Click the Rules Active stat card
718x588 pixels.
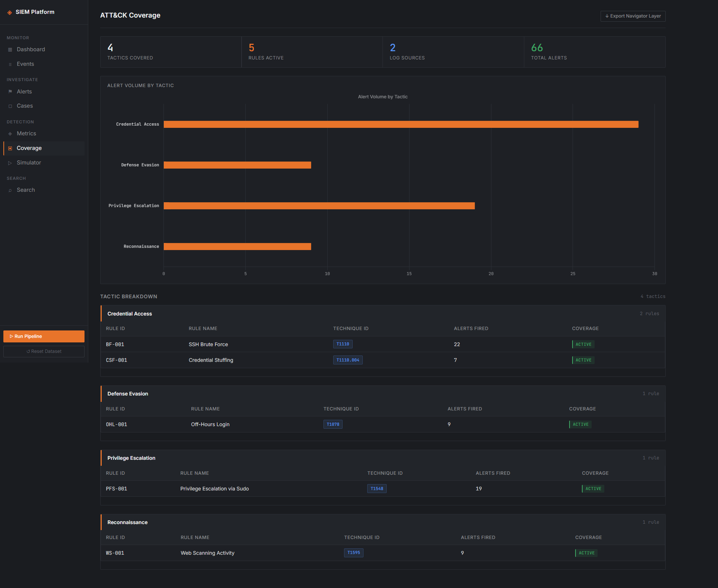(312, 52)
